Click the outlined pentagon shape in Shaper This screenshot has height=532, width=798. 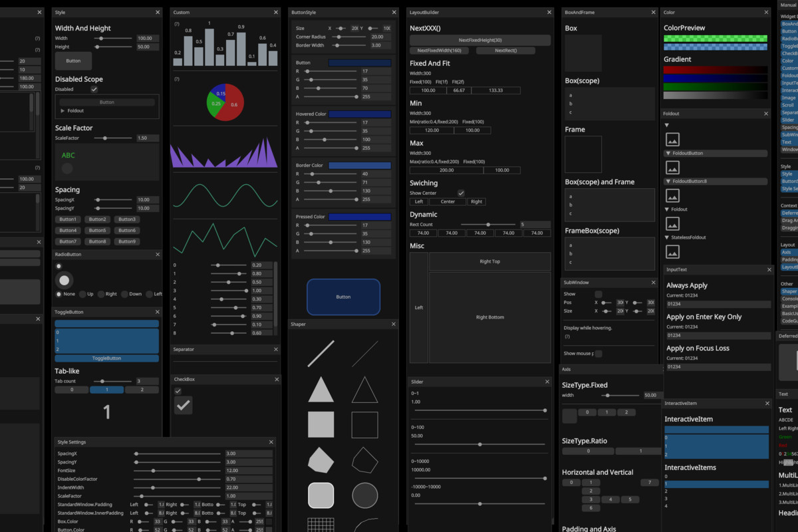(364, 460)
